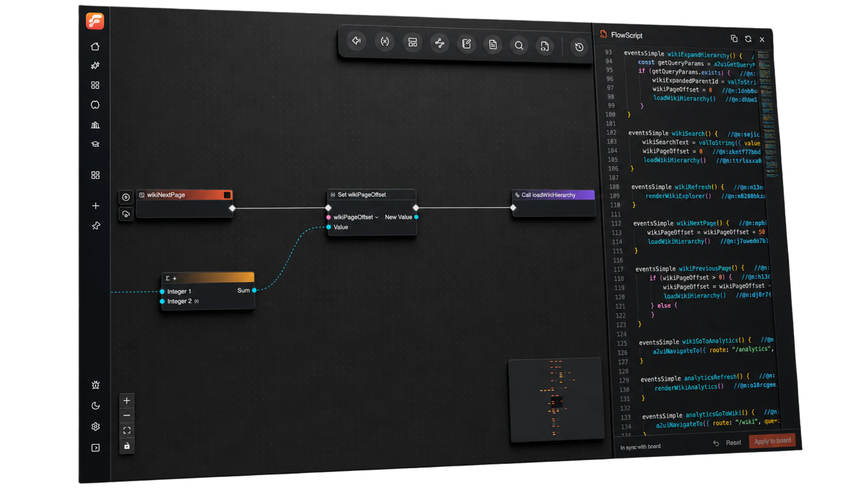Open the wikiPageOffset variable dropdown
Viewport: 868px width, 488px height.
click(x=356, y=217)
